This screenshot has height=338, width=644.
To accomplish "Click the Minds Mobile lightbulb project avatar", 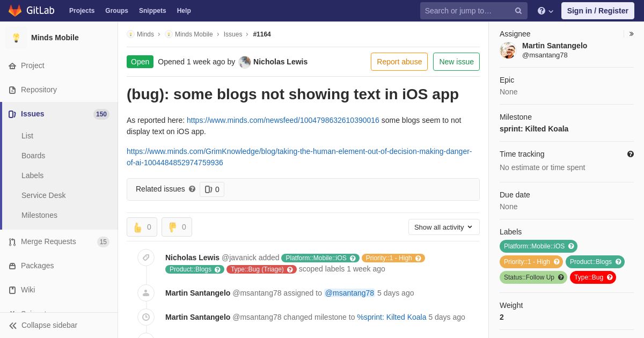I will (16, 38).
